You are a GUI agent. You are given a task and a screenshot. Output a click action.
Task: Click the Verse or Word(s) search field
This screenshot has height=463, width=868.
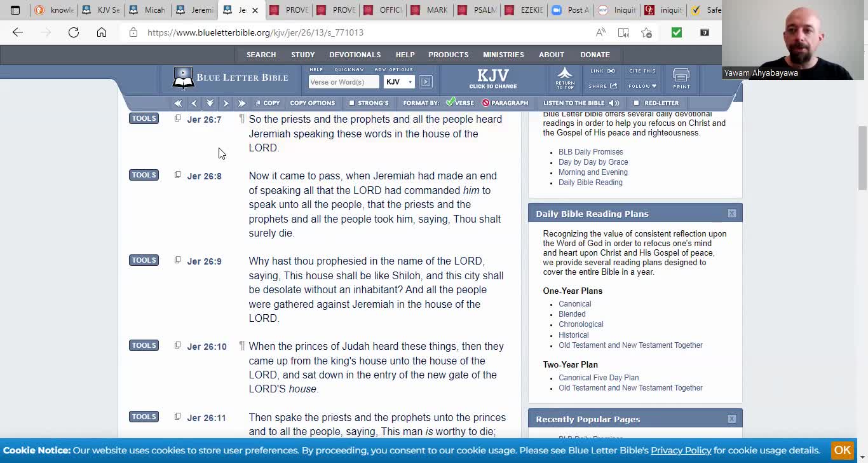pos(344,81)
